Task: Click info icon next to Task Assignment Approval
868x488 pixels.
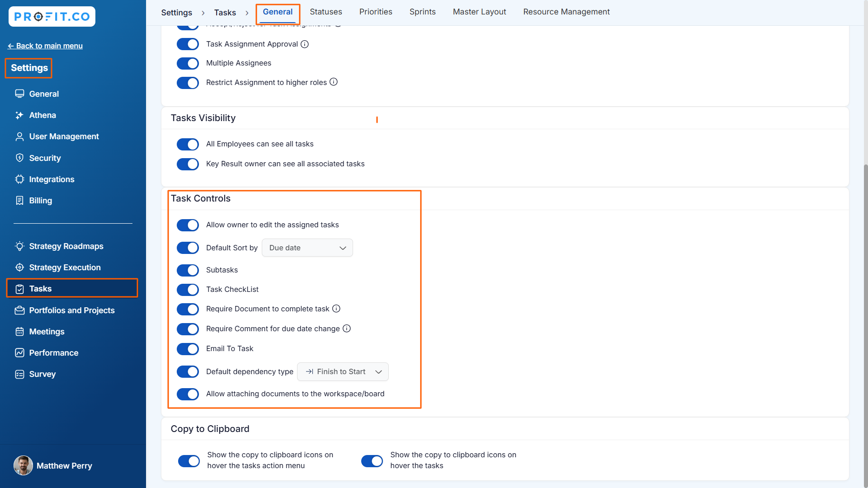Action: click(305, 44)
